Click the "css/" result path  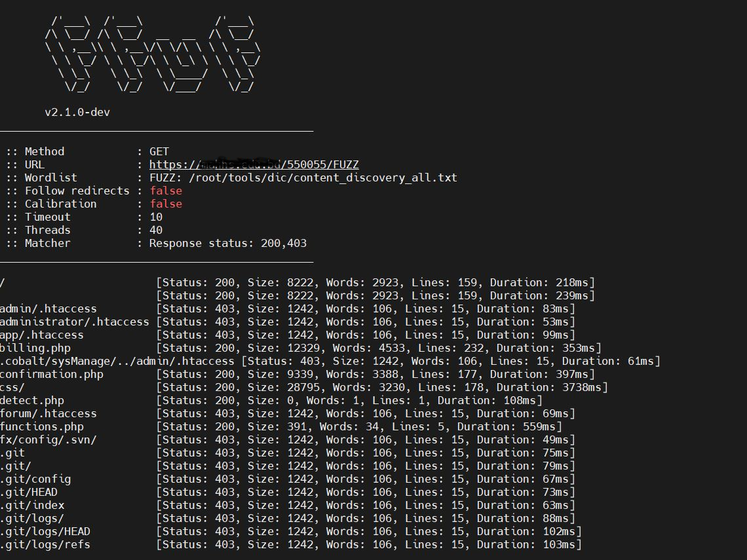[x=12, y=387]
